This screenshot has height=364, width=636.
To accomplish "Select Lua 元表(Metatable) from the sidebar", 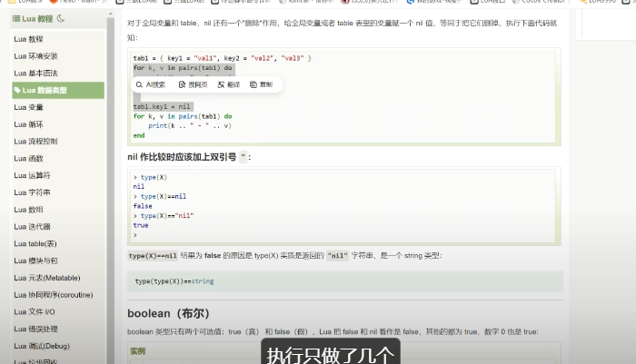I will pos(46,278).
